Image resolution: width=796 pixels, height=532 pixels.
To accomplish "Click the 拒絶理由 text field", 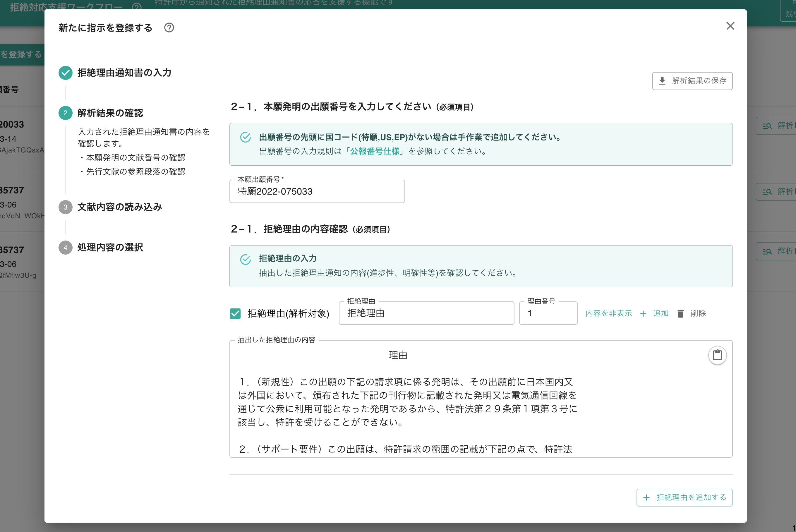I will tap(426, 313).
